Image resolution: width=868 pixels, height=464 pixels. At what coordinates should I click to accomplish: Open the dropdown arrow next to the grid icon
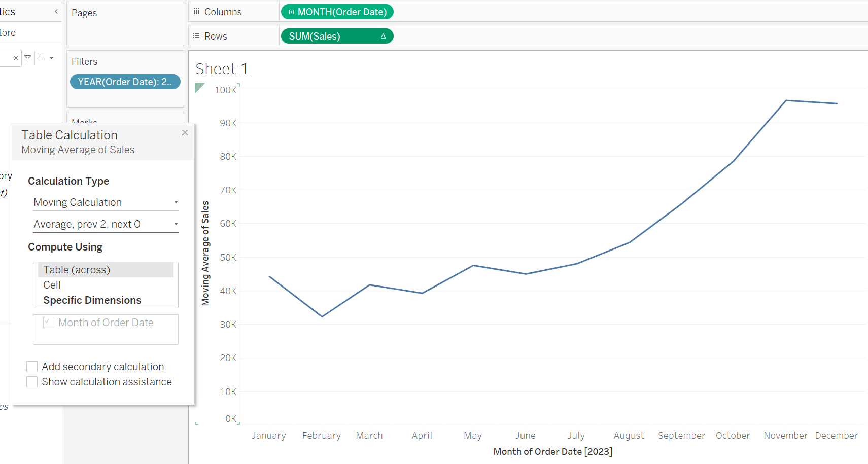click(x=51, y=58)
